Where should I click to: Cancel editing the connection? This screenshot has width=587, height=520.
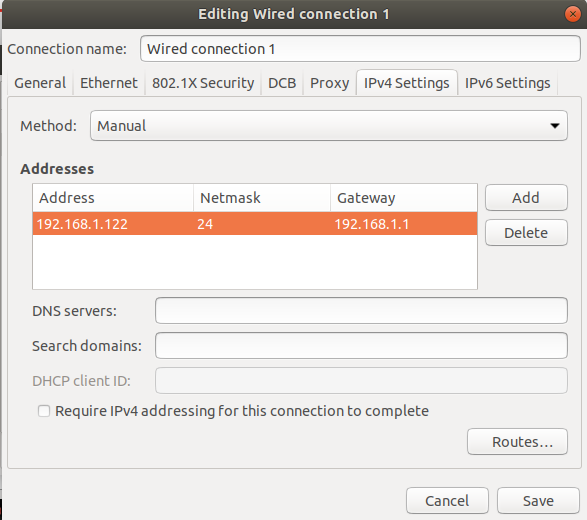click(447, 501)
